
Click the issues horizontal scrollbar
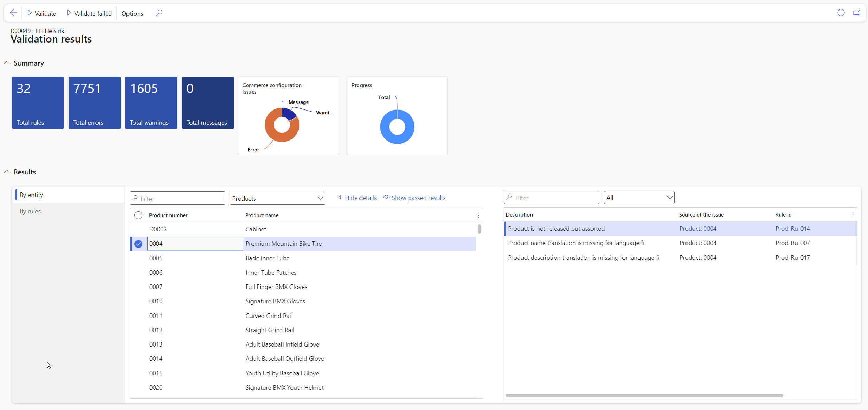coord(644,395)
